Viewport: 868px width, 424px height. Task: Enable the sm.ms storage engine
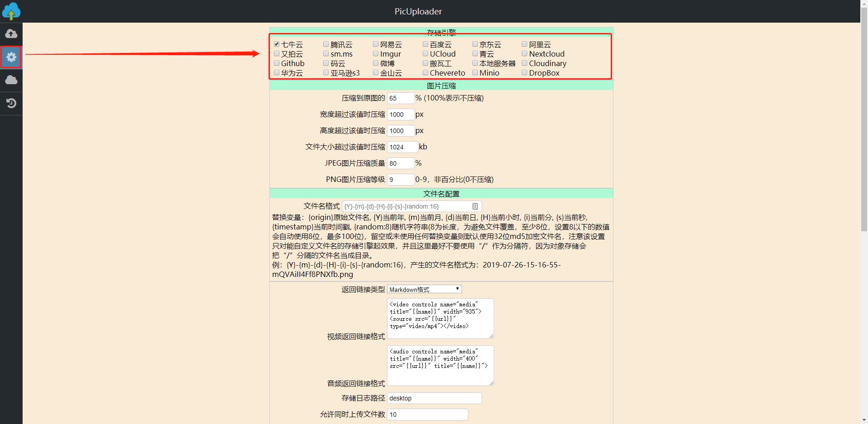pyautogui.click(x=326, y=54)
